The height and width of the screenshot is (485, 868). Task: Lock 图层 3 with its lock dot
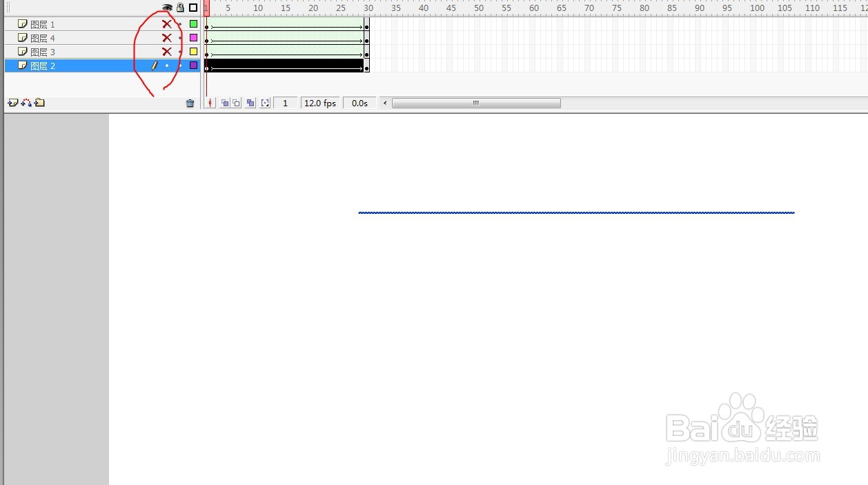pyautogui.click(x=180, y=52)
